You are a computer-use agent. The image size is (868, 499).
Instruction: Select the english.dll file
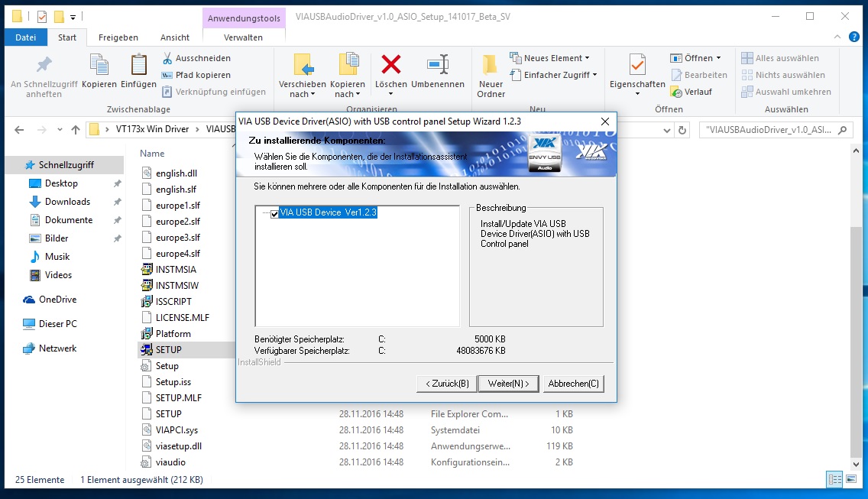click(176, 173)
